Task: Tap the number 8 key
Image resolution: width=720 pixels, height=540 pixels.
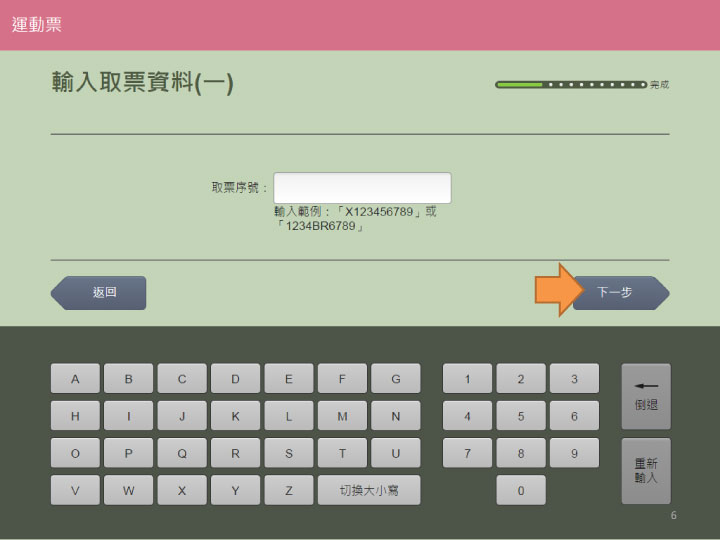Action: (521, 453)
